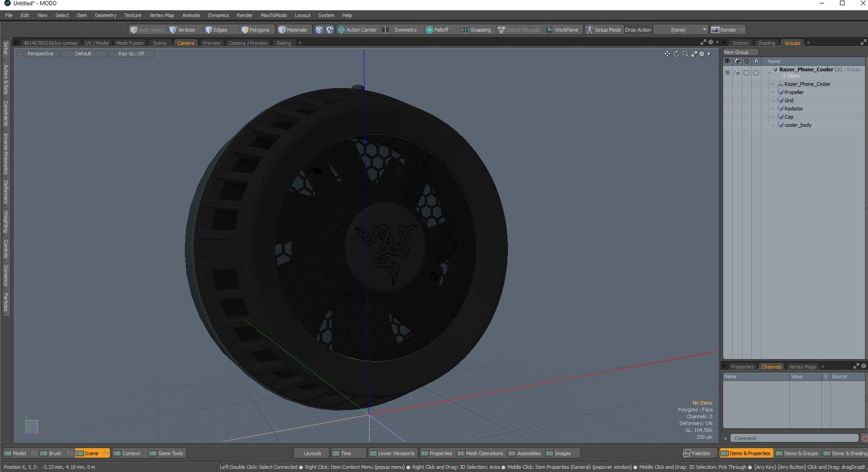The width and height of the screenshot is (868, 472).
Task: Open the Geometry menu
Action: click(105, 15)
